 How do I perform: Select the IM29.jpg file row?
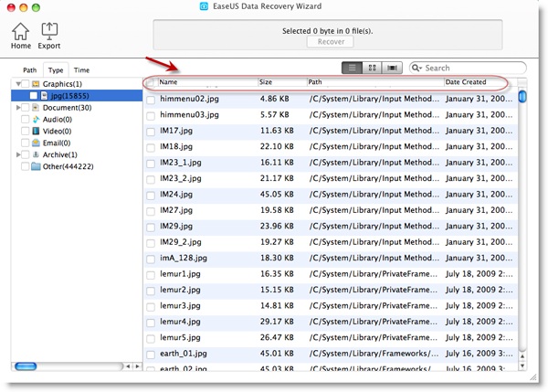331,227
